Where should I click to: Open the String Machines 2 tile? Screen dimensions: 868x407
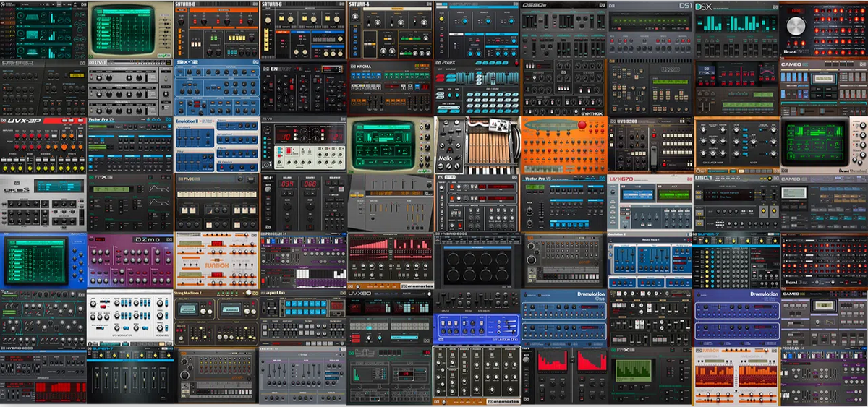click(216, 318)
